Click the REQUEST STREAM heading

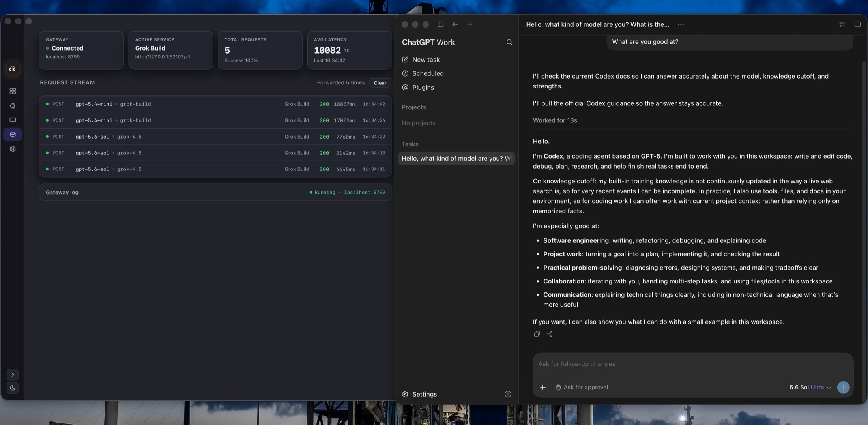(67, 82)
